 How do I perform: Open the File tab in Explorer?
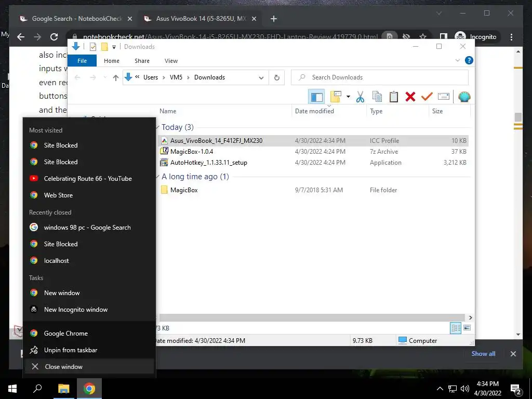pos(82,61)
